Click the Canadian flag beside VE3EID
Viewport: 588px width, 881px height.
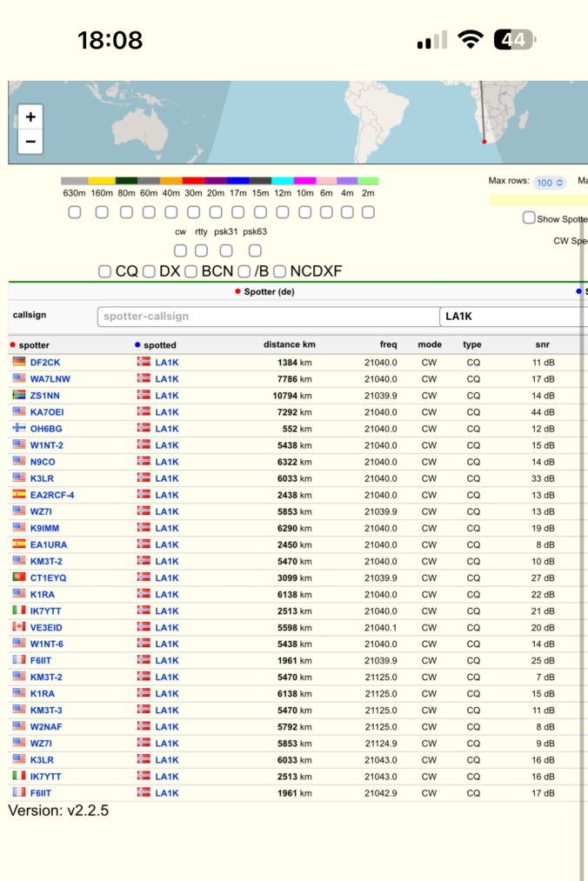19,627
